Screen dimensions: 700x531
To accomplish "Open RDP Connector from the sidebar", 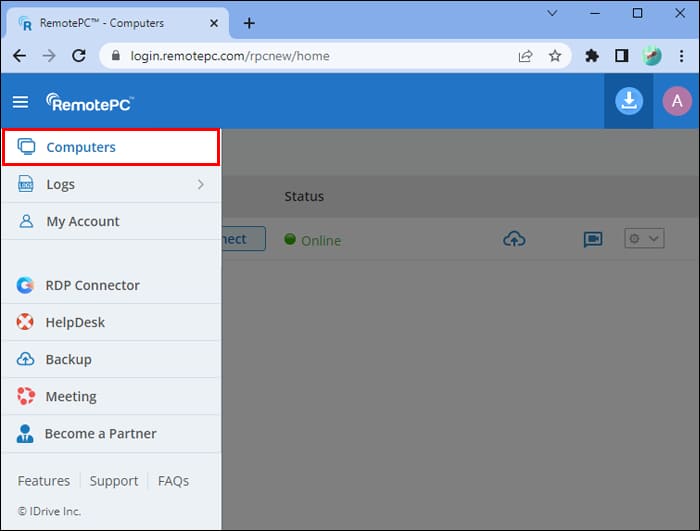I will (111, 285).
